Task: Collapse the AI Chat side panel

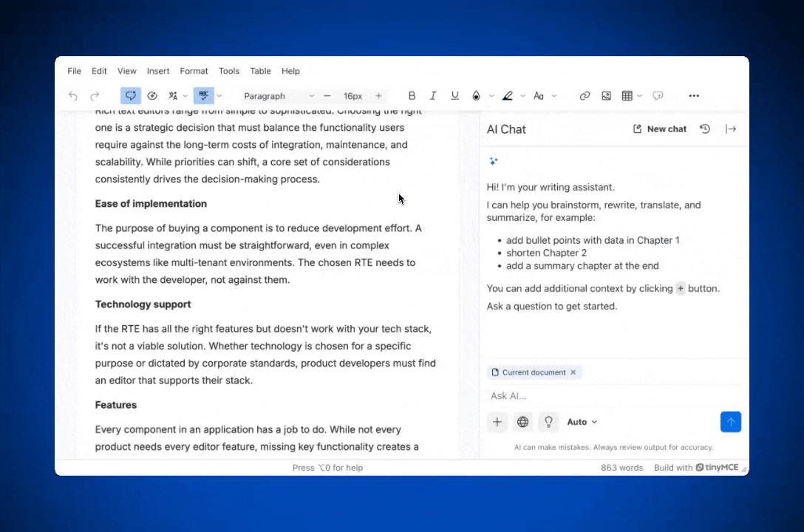Action: pos(731,129)
